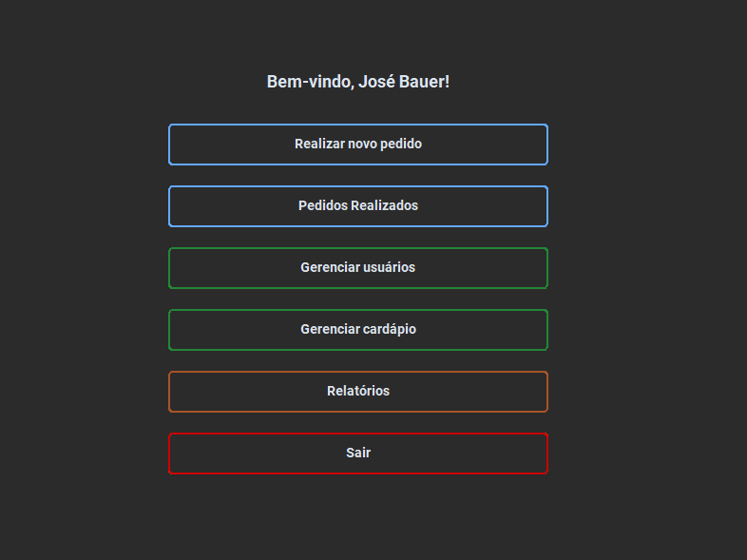The width and height of the screenshot is (747, 560).
Task: Click the 'Pedidos Realizados' label text
Action: [358, 206]
